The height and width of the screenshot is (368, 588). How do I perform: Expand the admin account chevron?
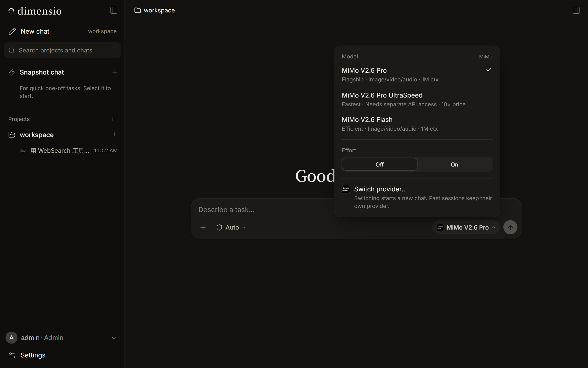tap(114, 338)
